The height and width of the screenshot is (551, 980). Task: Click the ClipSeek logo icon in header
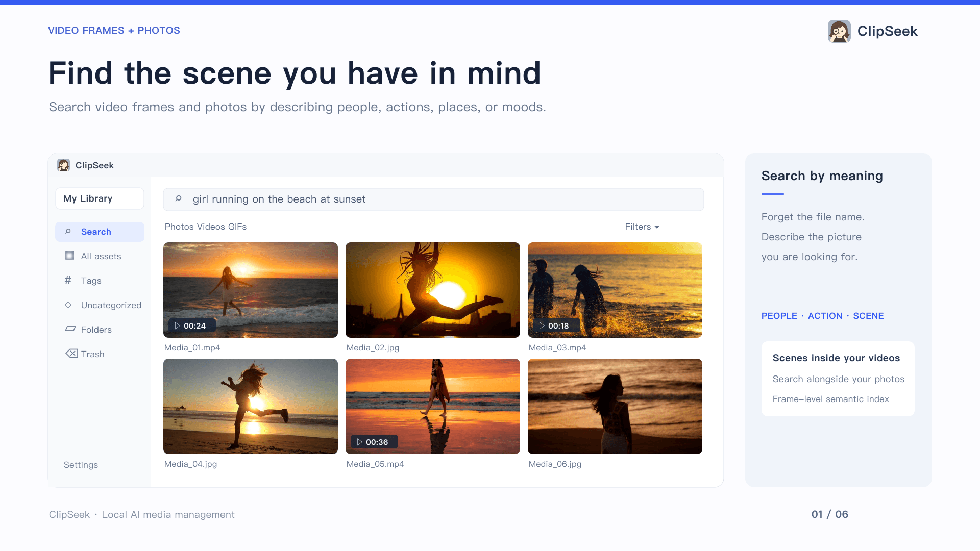tap(839, 31)
